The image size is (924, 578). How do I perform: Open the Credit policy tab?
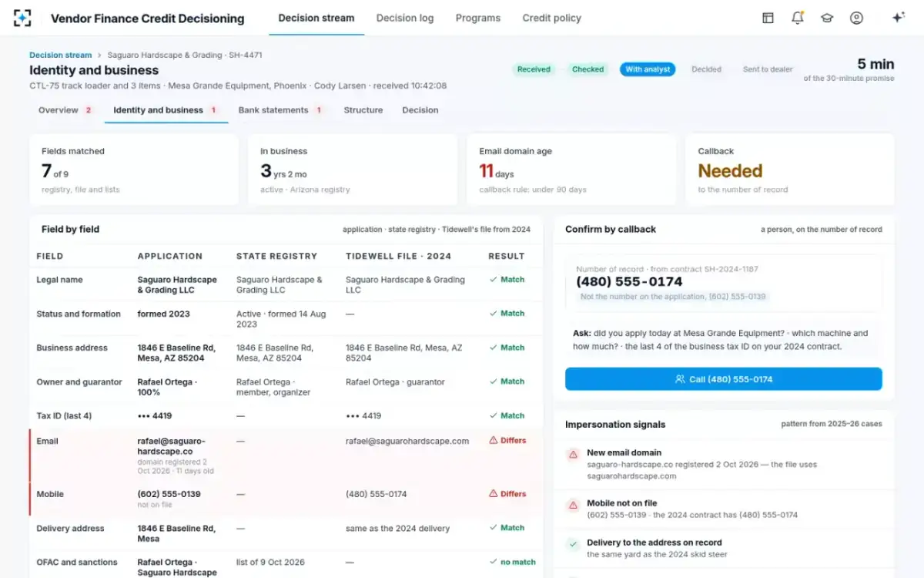point(552,18)
